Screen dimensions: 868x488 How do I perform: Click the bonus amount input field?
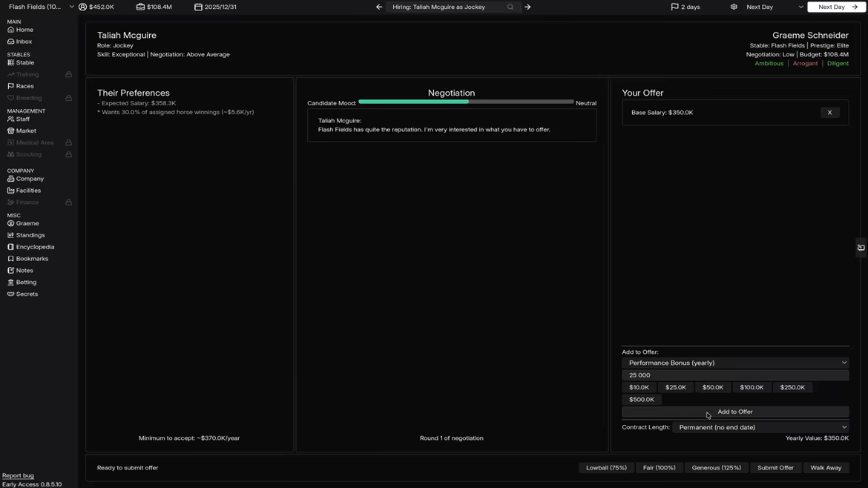[734, 375]
